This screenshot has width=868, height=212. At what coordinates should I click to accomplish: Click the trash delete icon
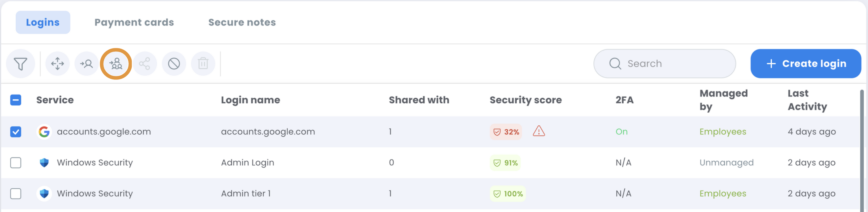coord(203,64)
